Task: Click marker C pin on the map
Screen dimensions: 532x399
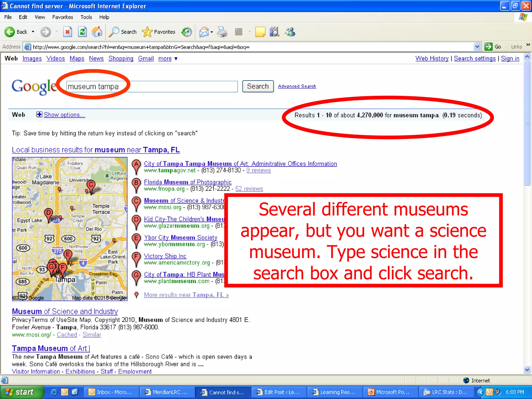Action: [91, 187]
